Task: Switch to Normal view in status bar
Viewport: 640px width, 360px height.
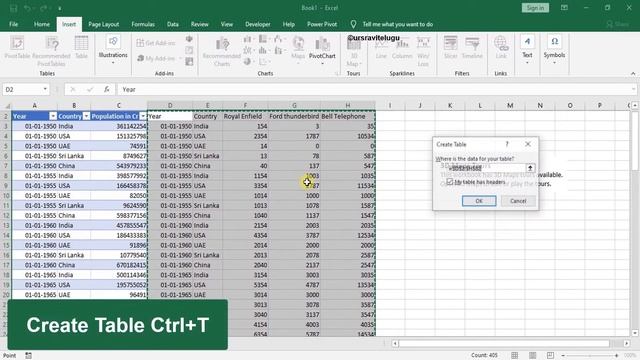Action: click(x=515, y=356)
